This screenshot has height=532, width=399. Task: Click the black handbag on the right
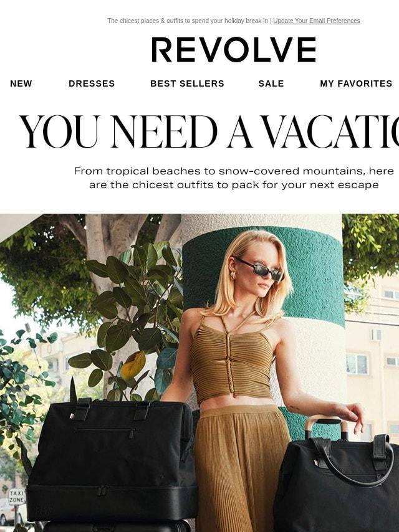(x=336, y=482)
